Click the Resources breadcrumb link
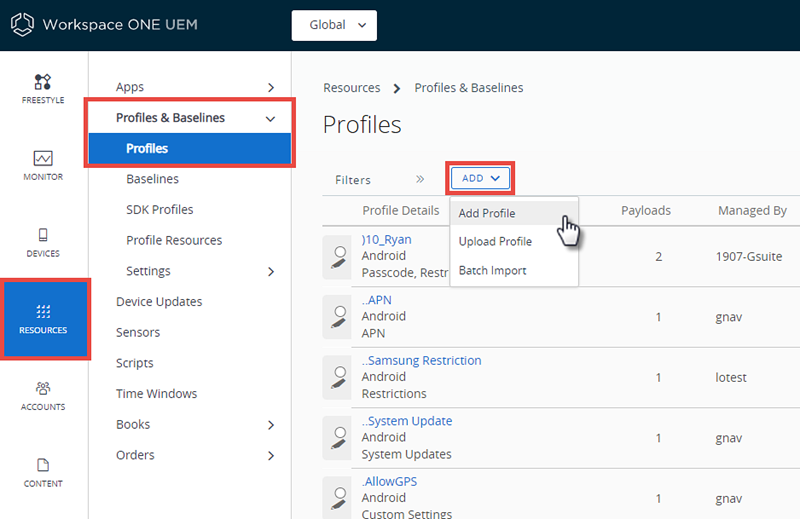 point(352,88)
